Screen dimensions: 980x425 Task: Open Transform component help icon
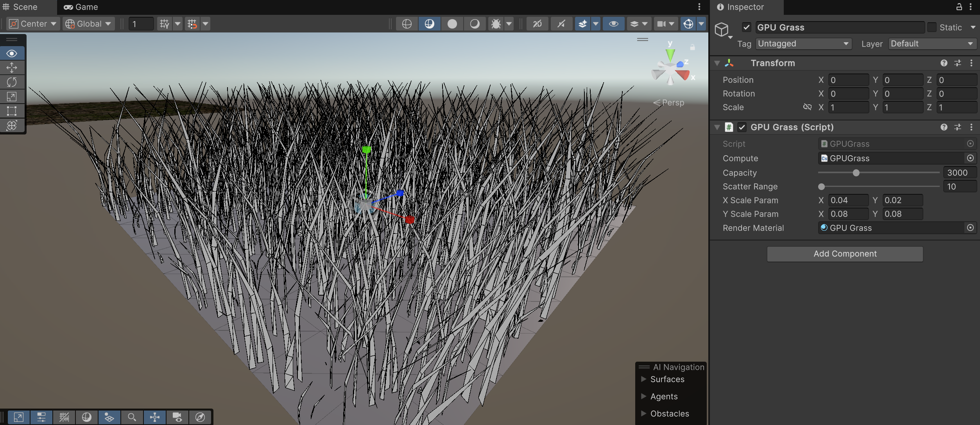point(944,63)
